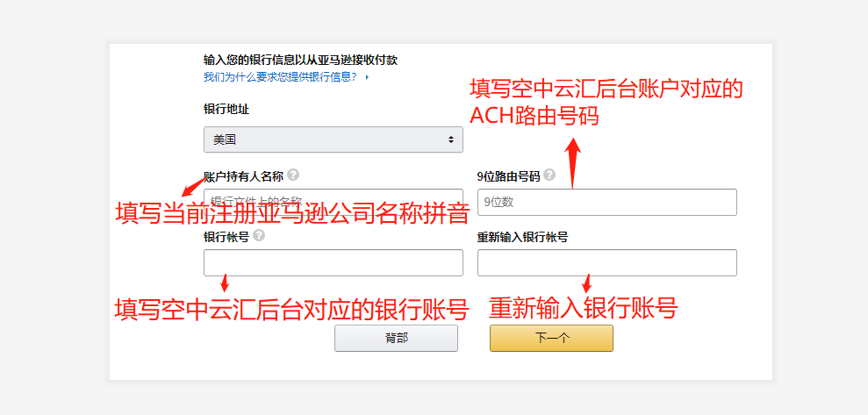The image size is (868, 415).
Task: Click help icon beside 账户持有人名称
Action: [x=293, y=175]
